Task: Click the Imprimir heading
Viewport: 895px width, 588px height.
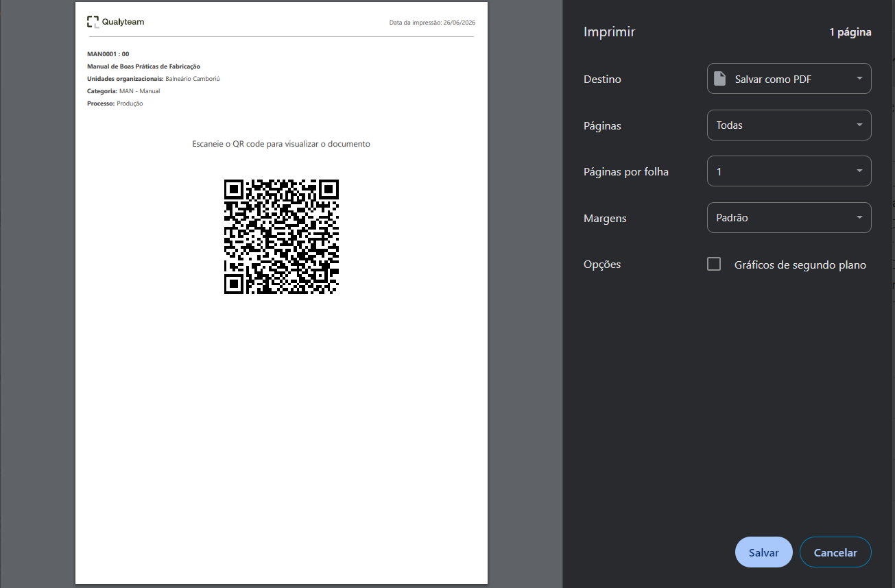Action: pos(609,32)
